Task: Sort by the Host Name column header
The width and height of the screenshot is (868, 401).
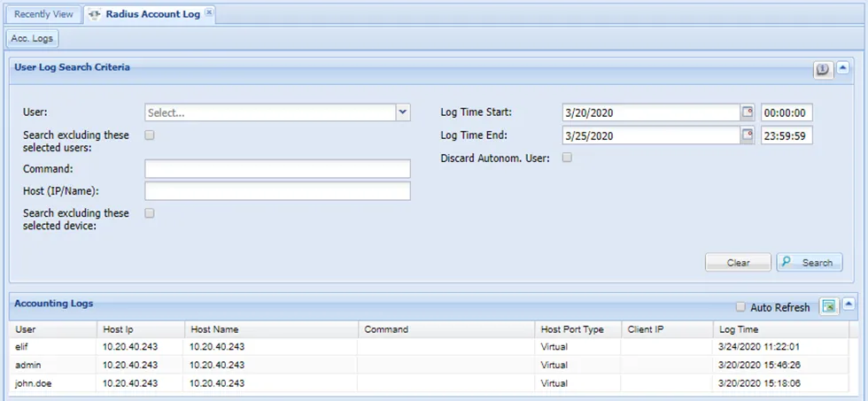Action: (271, 329)
